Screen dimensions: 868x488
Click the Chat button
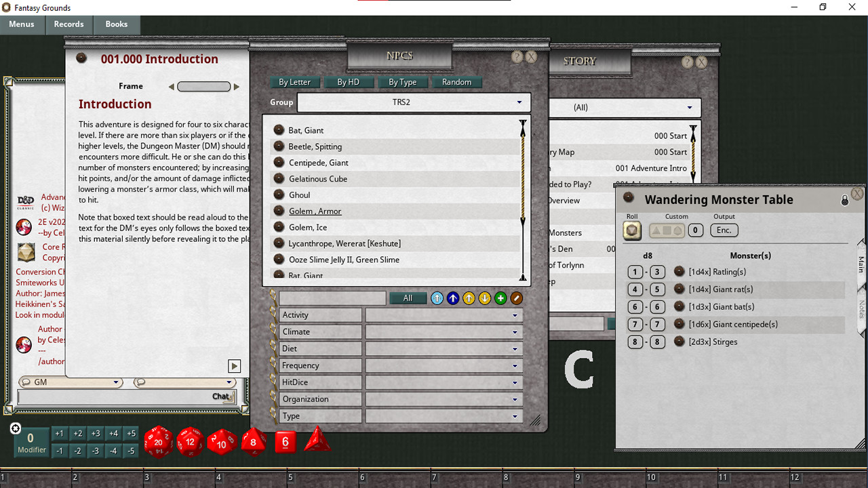[x=221, y=396]
